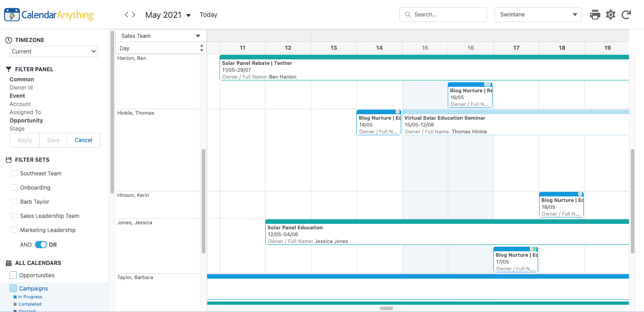Open settings via the gear icon
The image size is (644, 312).
click(611, 15)
